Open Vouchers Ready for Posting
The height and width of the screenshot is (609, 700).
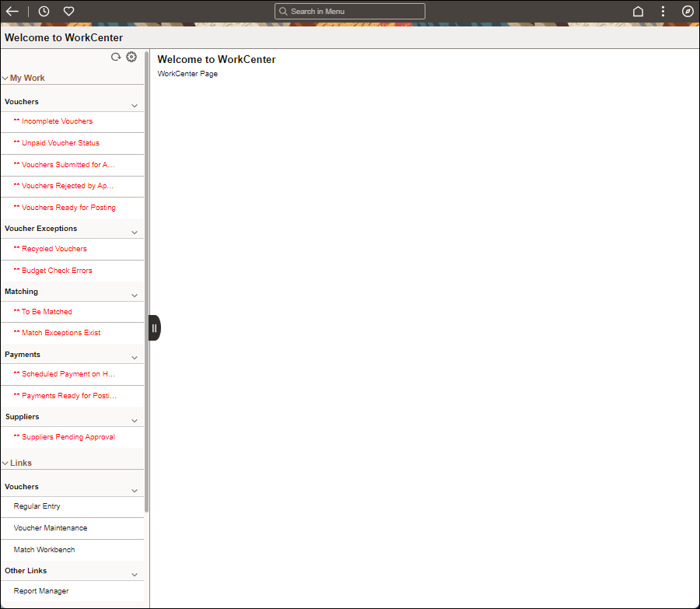[x=65, y=208]
